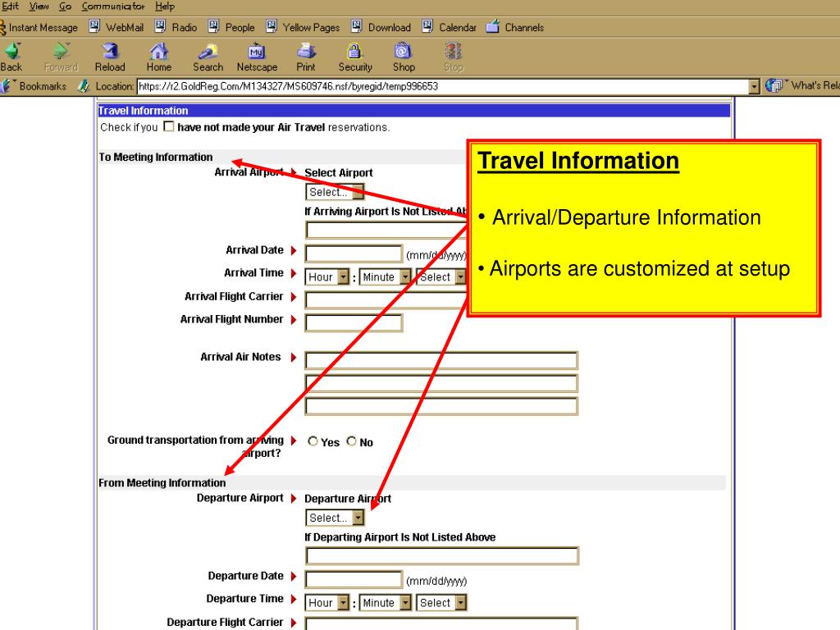Select No for ground transportation
840x630 pixels.
point(351,441)
